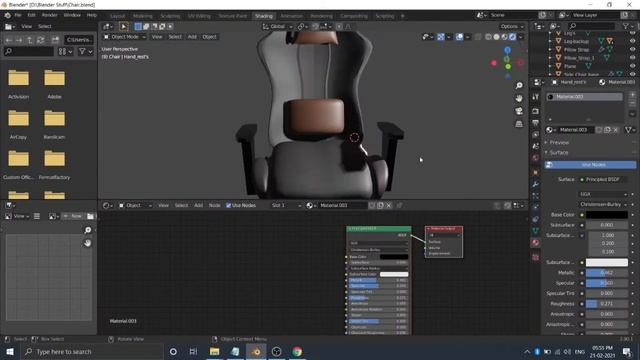Image resolution: width=640 pixels, height=360 pixels.
Task: Click the viewport zoom magnifier gizmo
Action: (519, 86)
